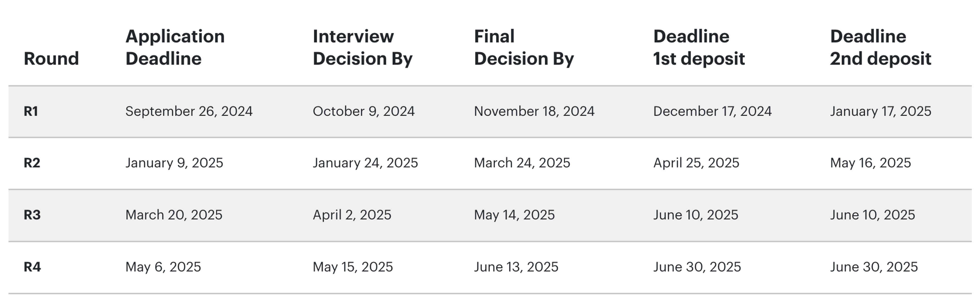Viewport: 980px width, 302px height.
Task: Select the R3 row label
Action: pyautogui.click(x=32, y=215)
